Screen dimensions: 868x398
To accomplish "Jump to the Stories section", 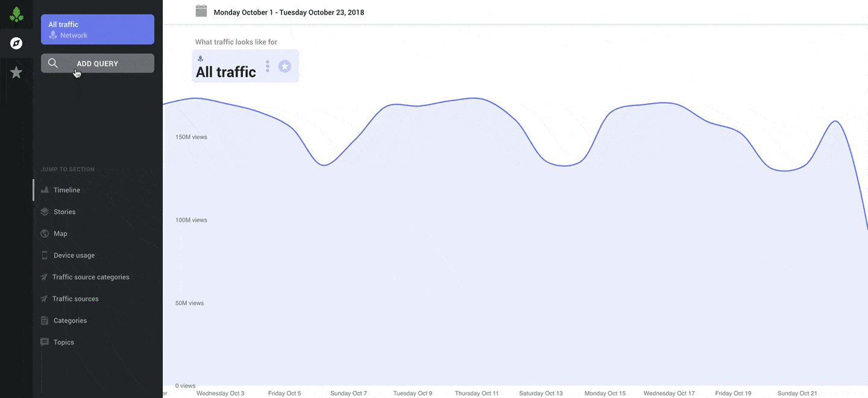I will click(x=64, y=212).
